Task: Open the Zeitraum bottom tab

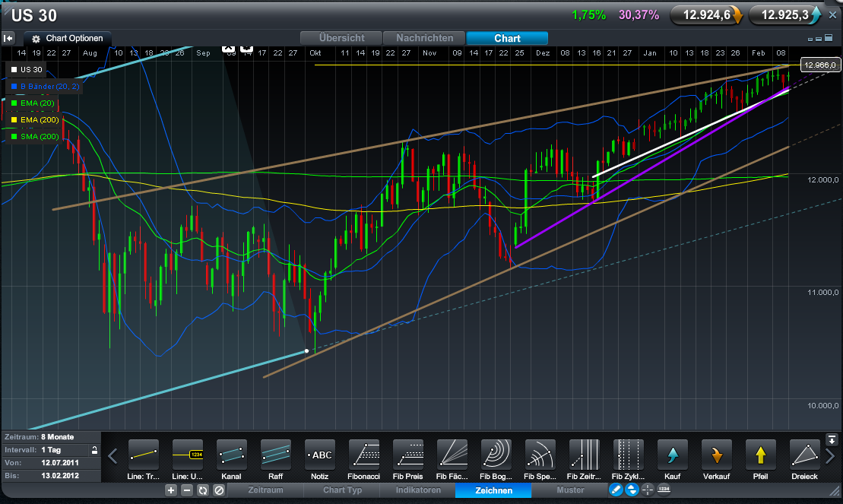Action: 265,490
